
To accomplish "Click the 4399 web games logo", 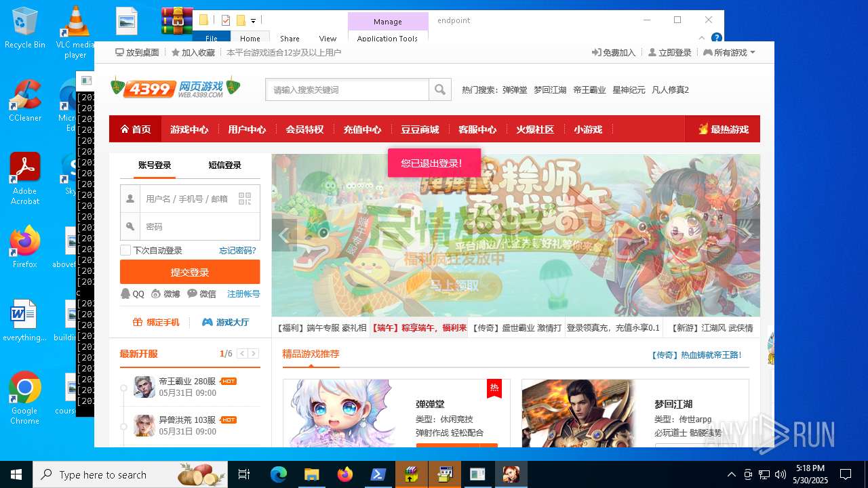I will point(176,87).
